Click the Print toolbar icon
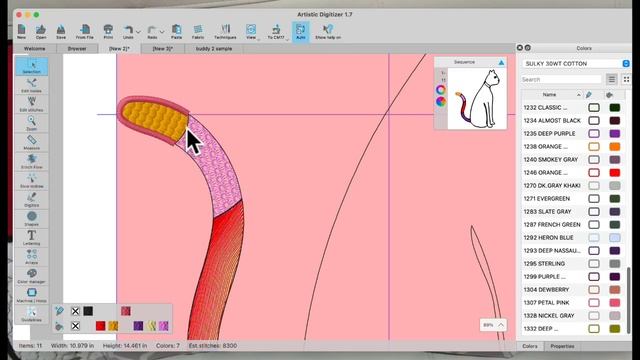This screenshot has height=360, width=640. (108, 31)
